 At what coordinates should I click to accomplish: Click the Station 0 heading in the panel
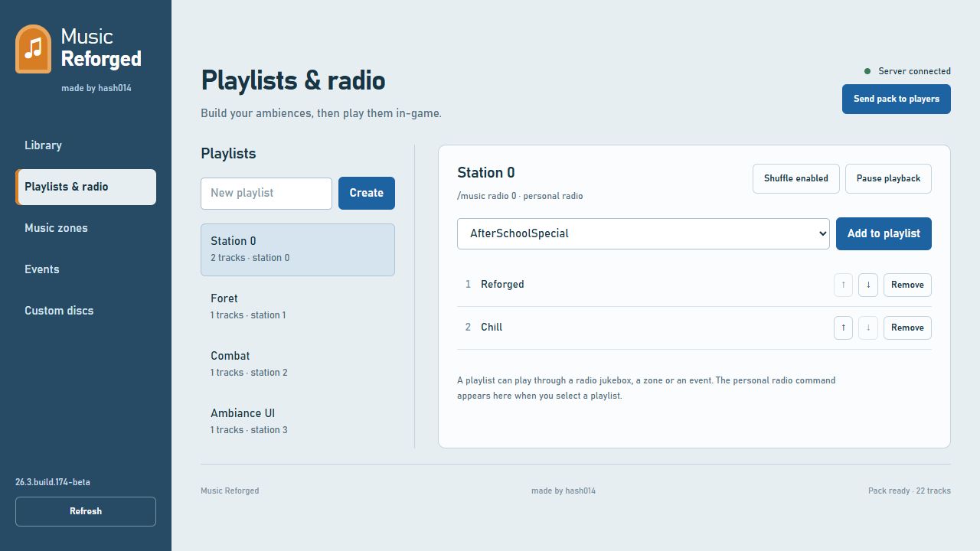pyautogui.click(x=486, y=173)
